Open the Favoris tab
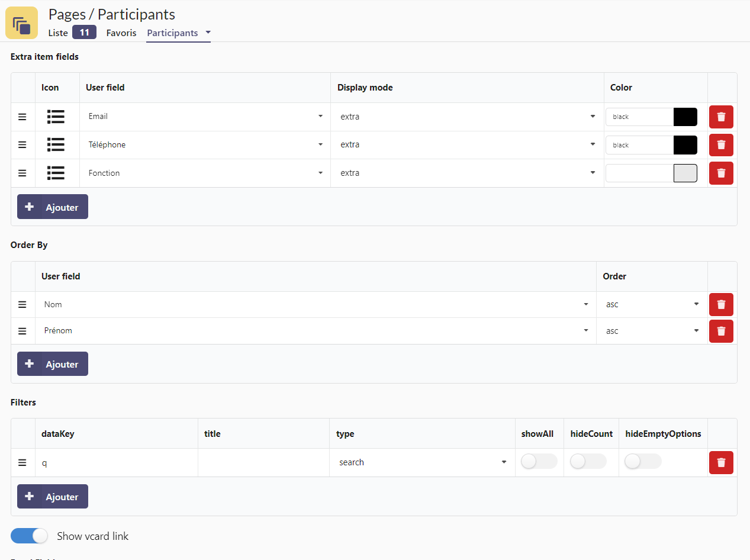The width and height of the screenshot is (750, 560). 121,33
